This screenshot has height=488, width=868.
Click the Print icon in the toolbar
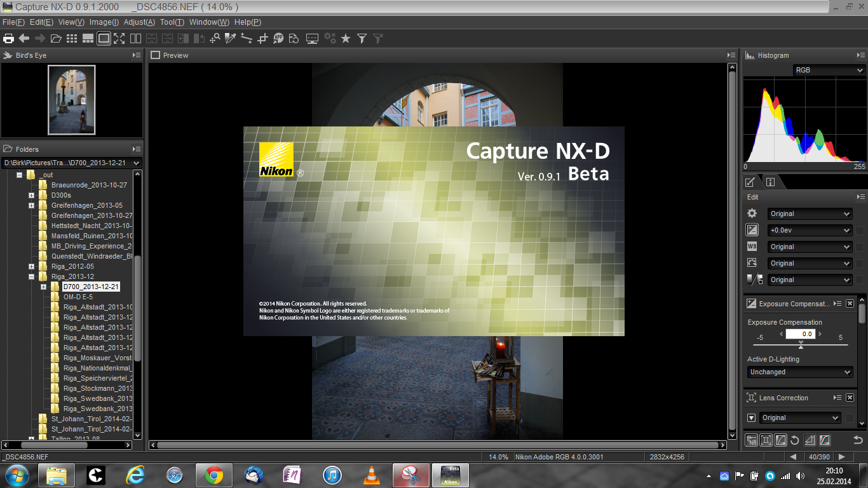pyautogui.click(x=8, y=39)
